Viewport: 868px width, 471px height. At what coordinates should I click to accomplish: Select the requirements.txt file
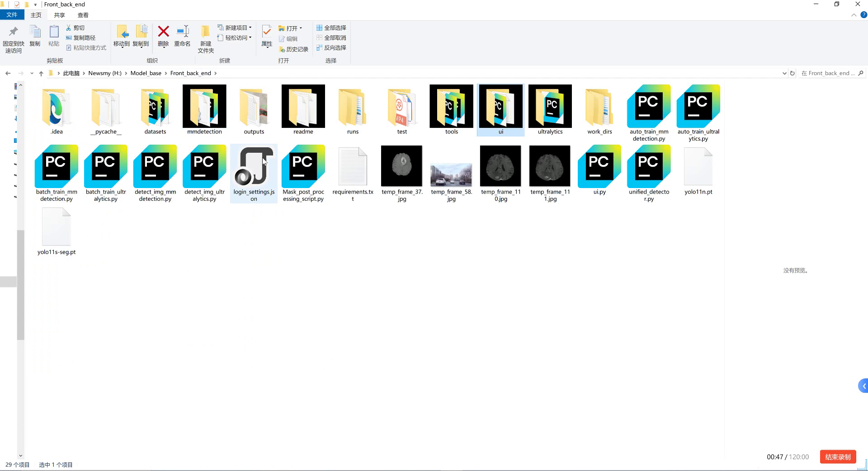(x=353, y=174)
